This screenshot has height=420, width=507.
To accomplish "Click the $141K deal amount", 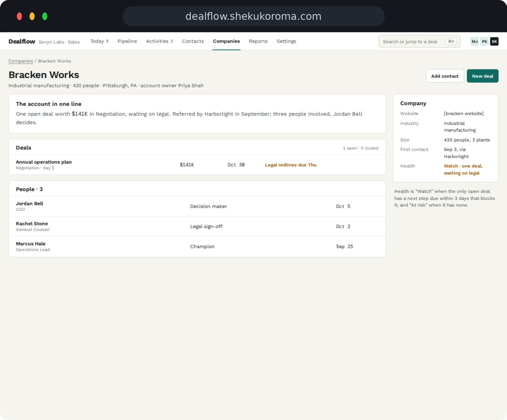I will coord(187,165).
